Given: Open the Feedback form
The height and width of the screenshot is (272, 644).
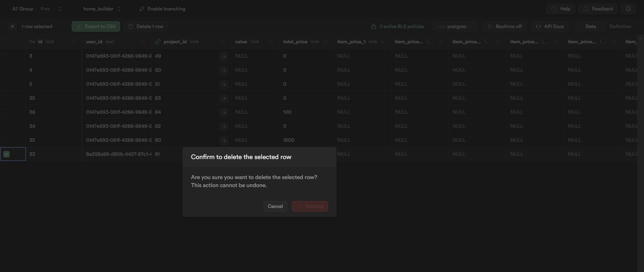Looking at the screenshot, I should pyautogui.click(x=598, y=9).
